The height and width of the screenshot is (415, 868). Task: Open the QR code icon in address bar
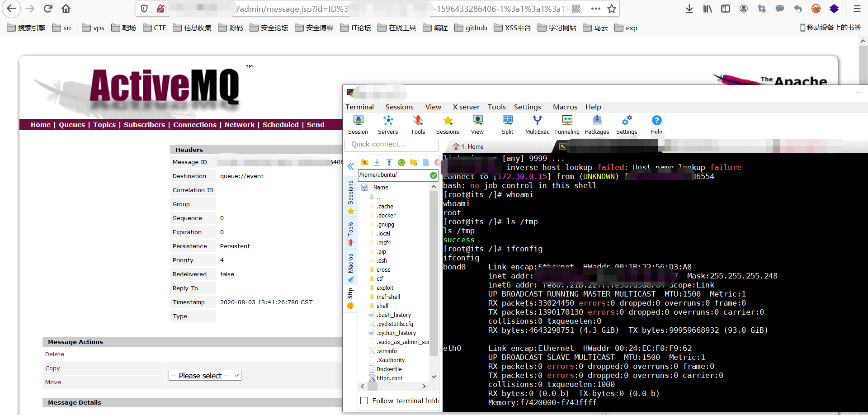tap(576, 9)
